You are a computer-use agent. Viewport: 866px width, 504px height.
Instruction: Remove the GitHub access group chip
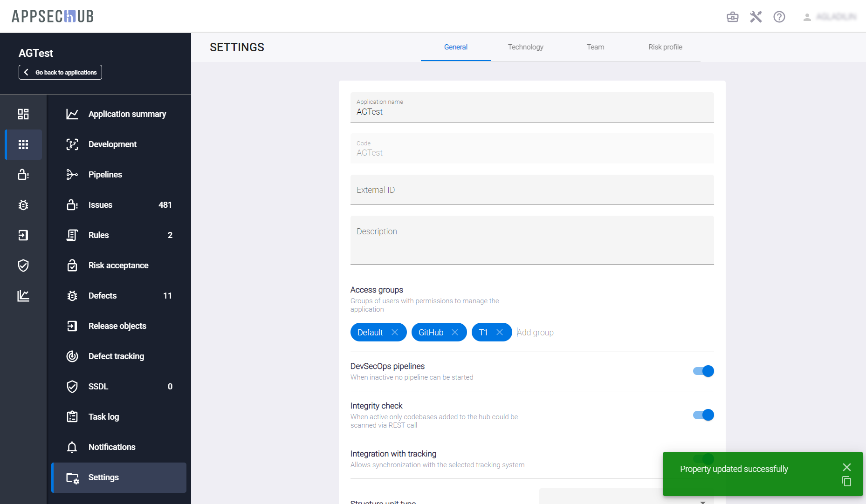455,332
